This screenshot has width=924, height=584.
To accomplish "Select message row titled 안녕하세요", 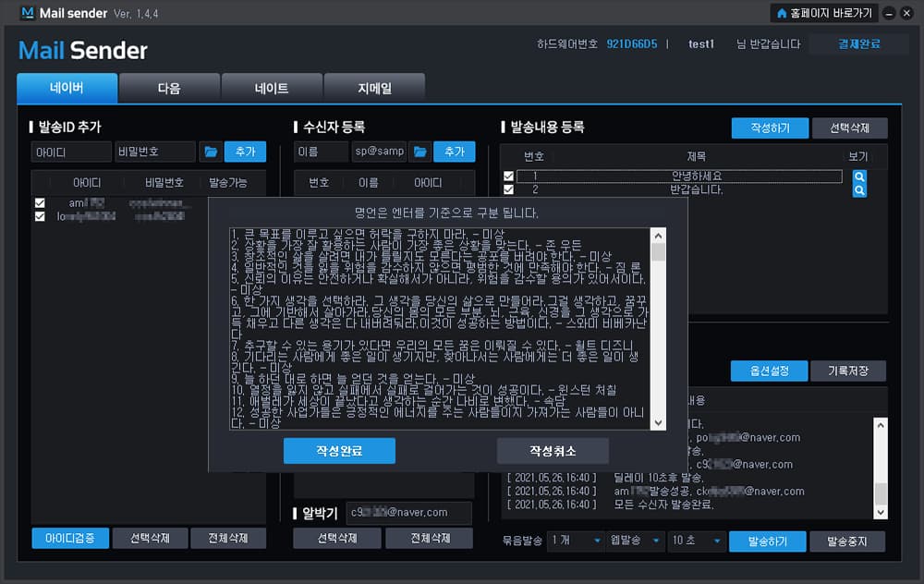I will (679, 176).
